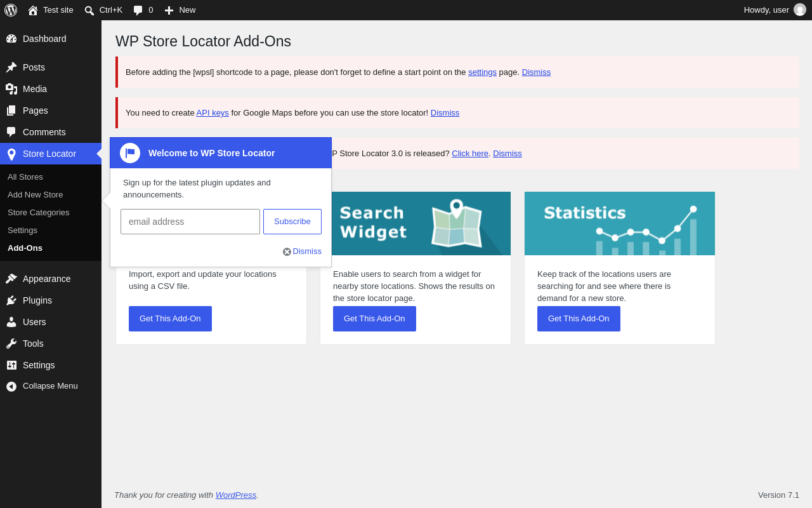812x508 pixels.
Task: Click the Collapse Menu arrow icon
Action: [x=11, y=386]
